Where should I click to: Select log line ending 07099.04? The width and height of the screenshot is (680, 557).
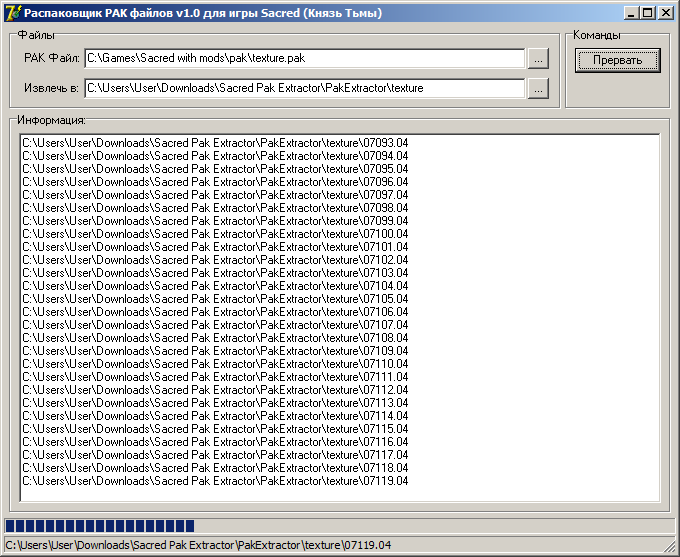[x=215, y=221]
